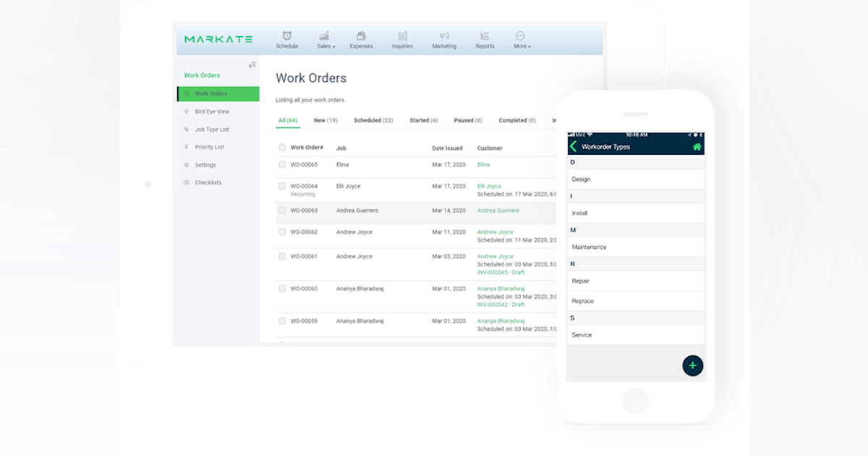This screenshot has height=456, width=868.
Task: Open customer link Andrea Guerrero
Action: (x=498, y=211)
